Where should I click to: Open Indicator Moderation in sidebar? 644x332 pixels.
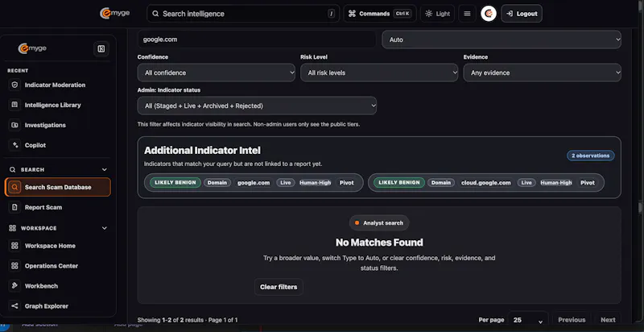[57, 85]
